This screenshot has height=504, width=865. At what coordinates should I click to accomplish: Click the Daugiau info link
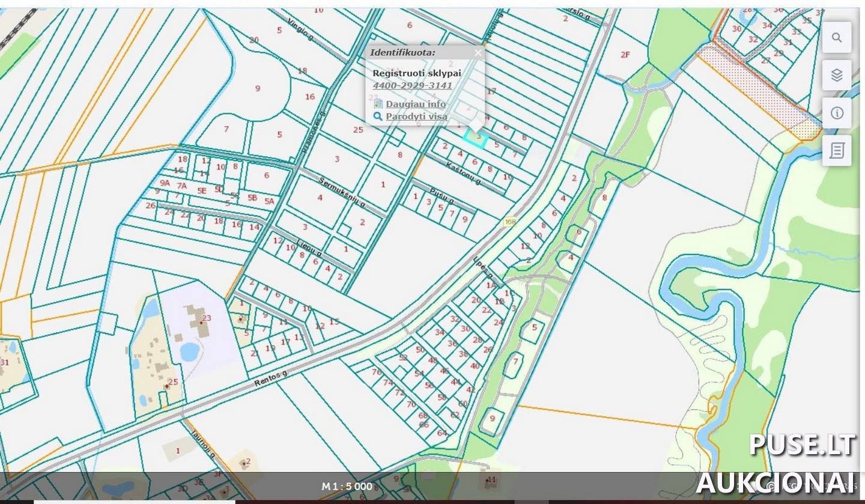click(x=416, y=104)
